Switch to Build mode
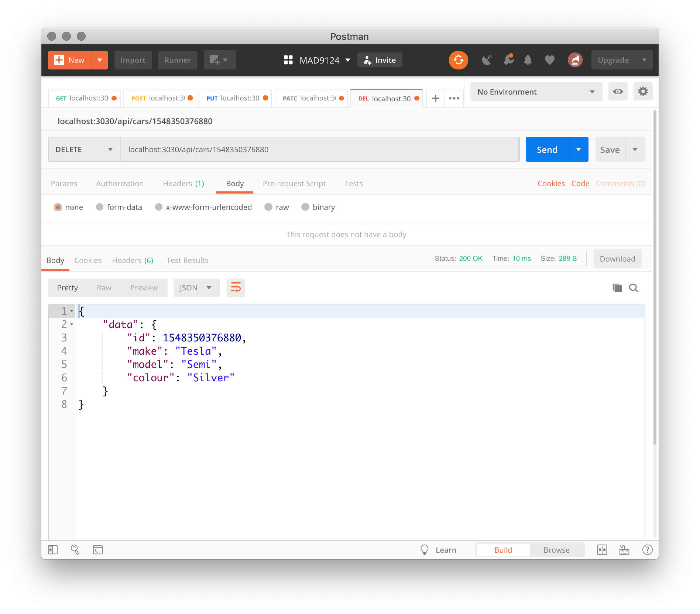Screen dimensions: 700x614 (x=503, y=550)
